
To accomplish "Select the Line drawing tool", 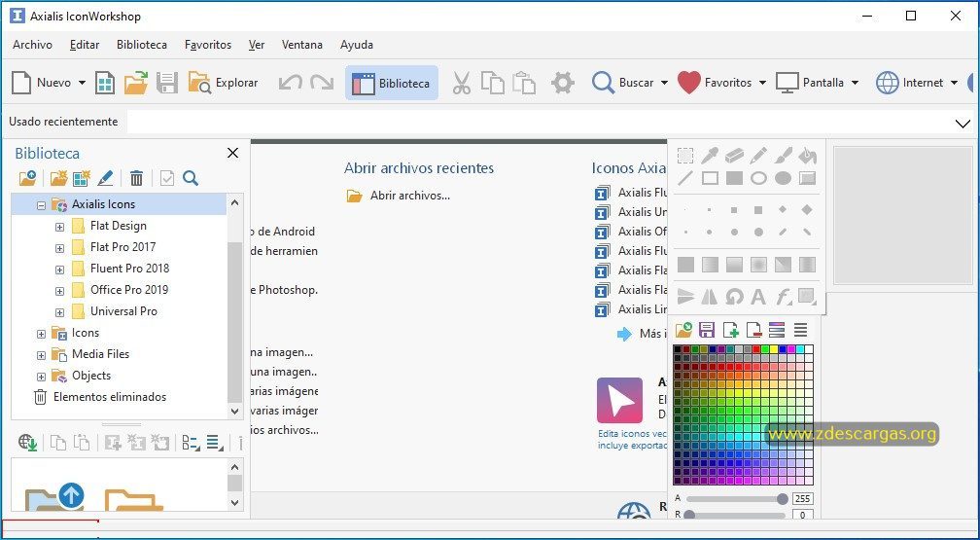I will click(685, 178).
